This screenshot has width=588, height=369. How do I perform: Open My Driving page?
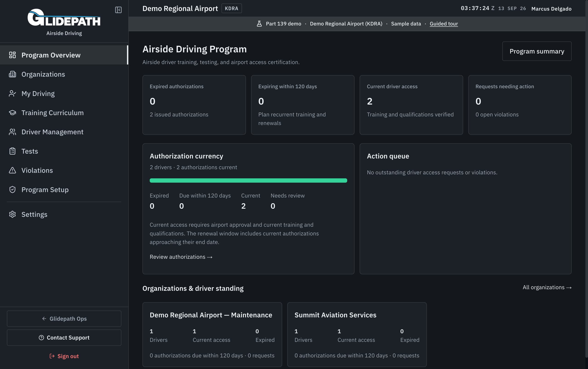tap(64, 94)
